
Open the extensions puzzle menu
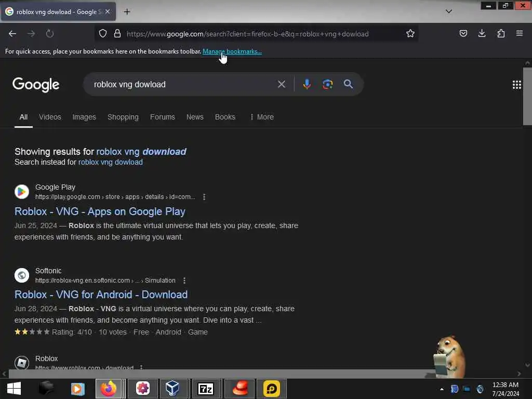click(x=501, y=33)
